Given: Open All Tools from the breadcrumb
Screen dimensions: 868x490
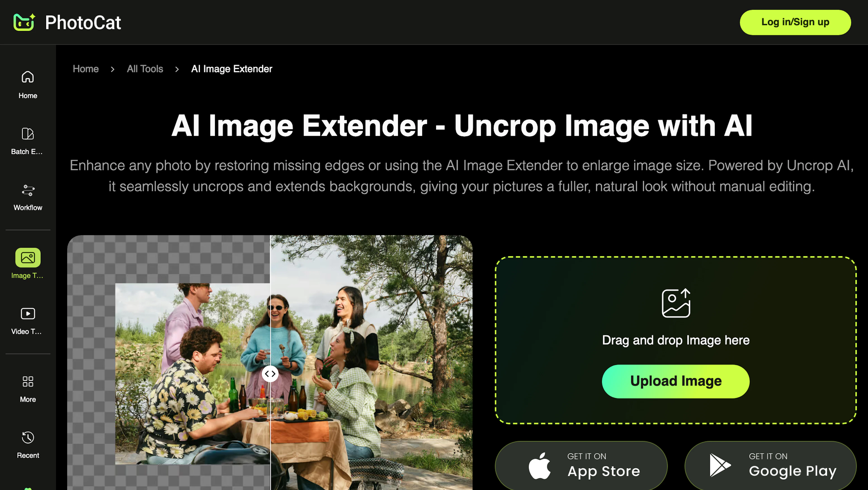Looking at the screenshot, I should [145, 69].
